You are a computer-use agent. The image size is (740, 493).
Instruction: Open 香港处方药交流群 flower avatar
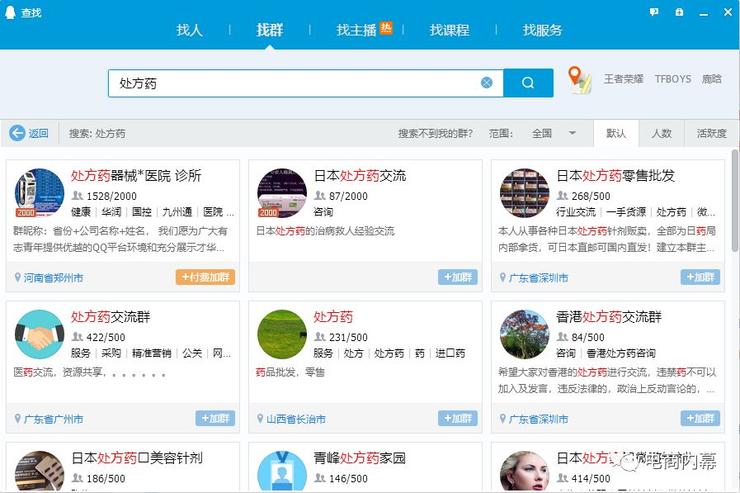pyautogui.click(x=525, y=335)
